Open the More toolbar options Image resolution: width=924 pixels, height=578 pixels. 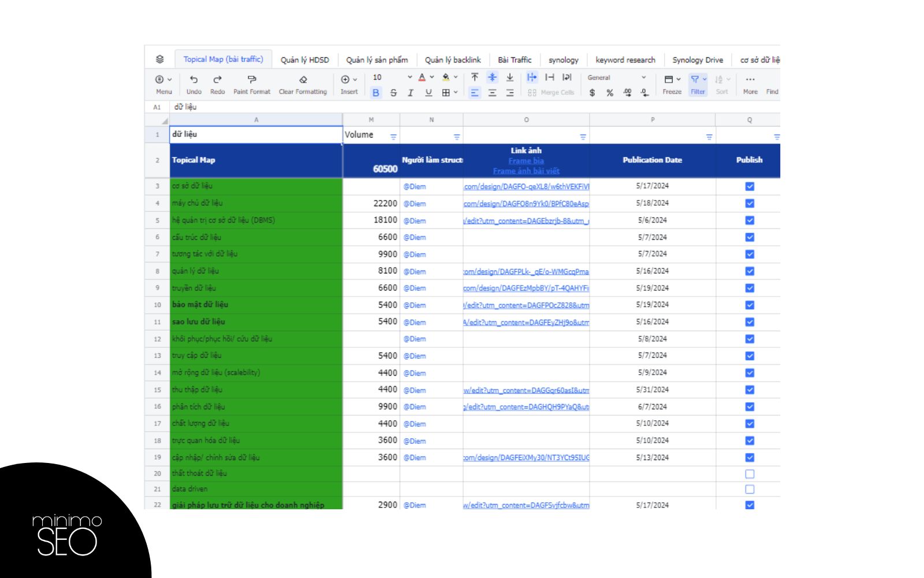pyautogui.click(x=750, y=84)
